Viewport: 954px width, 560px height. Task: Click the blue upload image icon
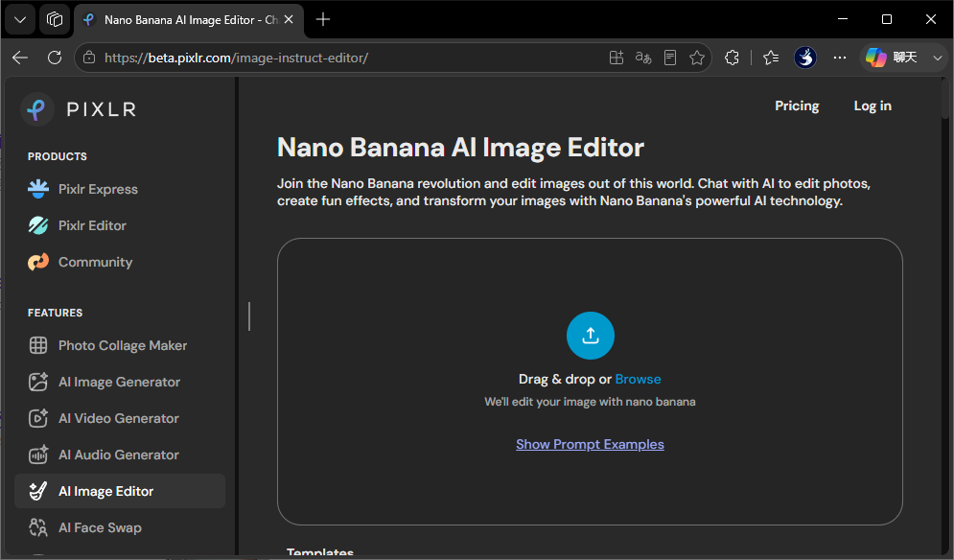tap(591, 336)
